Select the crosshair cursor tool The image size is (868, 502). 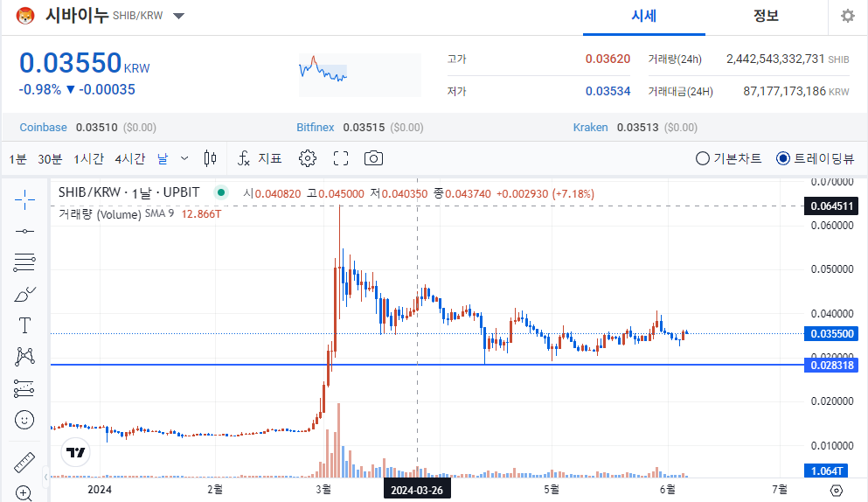coord(24,200)
